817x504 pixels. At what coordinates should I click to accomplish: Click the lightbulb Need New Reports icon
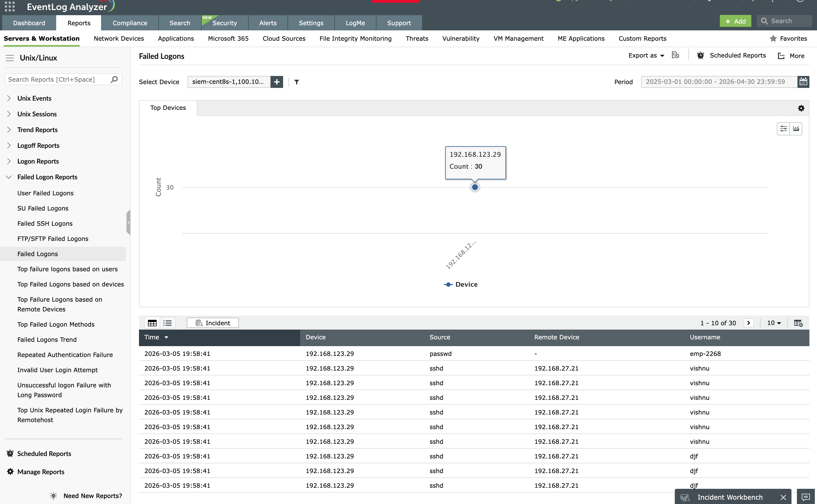(53, 496)
